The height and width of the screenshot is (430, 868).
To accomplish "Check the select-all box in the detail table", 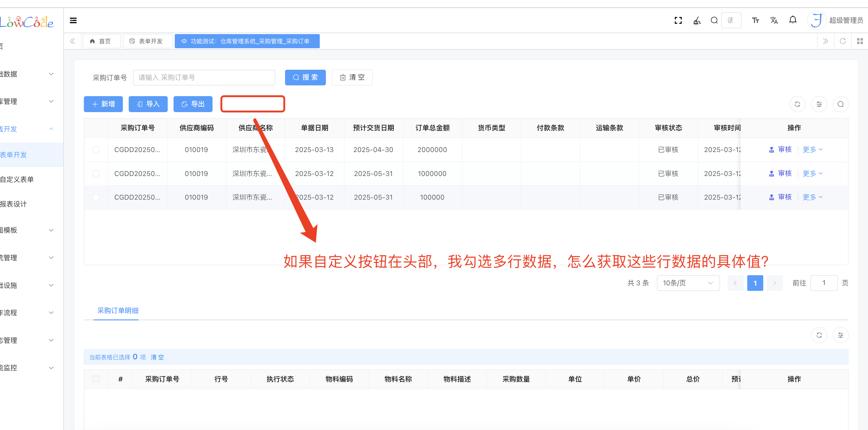I will (x=96, y=379).
